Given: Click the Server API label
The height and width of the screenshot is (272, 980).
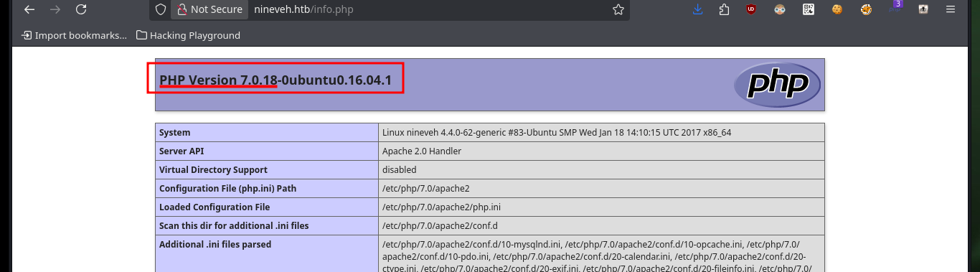Looking at the screenshot, I should click(x=267, y=151).
